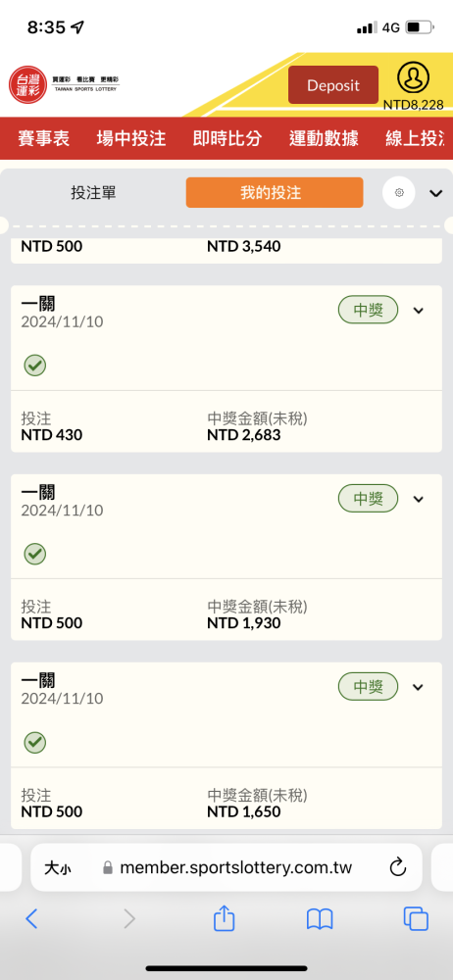Tap the Taiwan Sports Lottery logo
453x980 pixels.
point(64,84)
